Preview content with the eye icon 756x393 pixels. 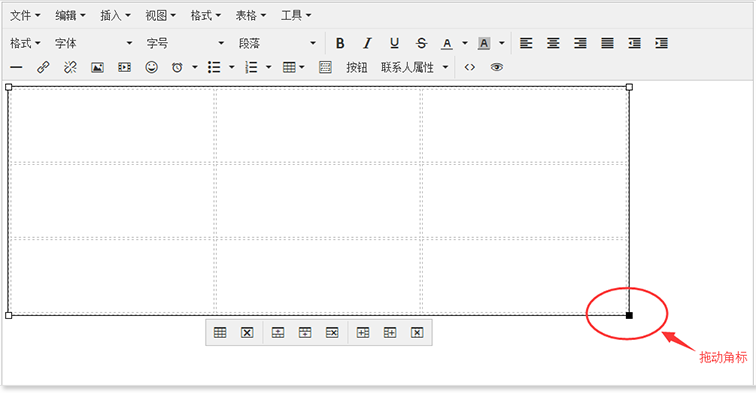[x=497, y=67]
